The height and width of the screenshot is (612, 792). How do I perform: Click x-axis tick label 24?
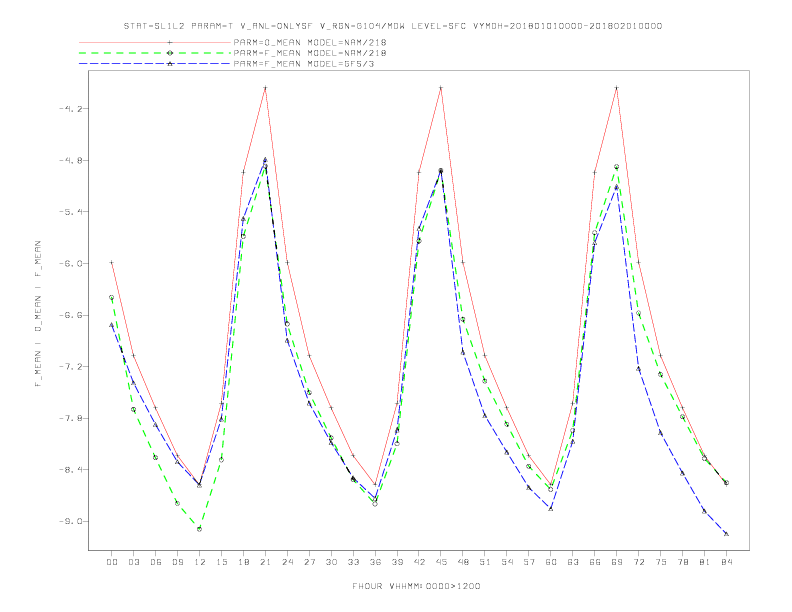coord(287,562)
